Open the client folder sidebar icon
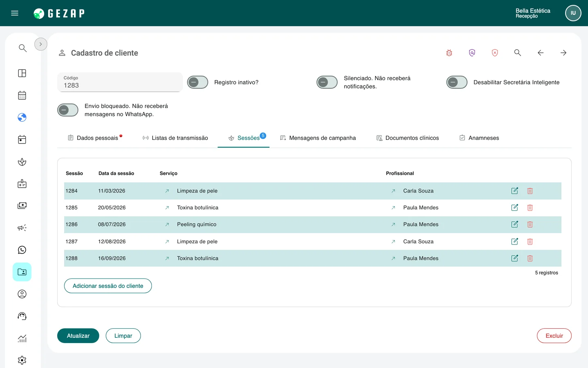 (x=22, y=272)
